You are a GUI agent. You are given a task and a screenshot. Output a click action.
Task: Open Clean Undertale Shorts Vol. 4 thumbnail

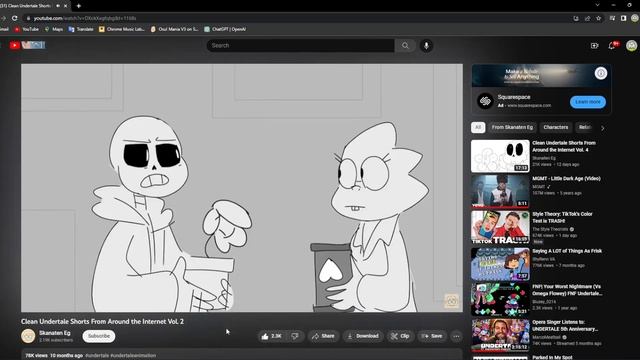pyautogui.click(x=500, y=156)
